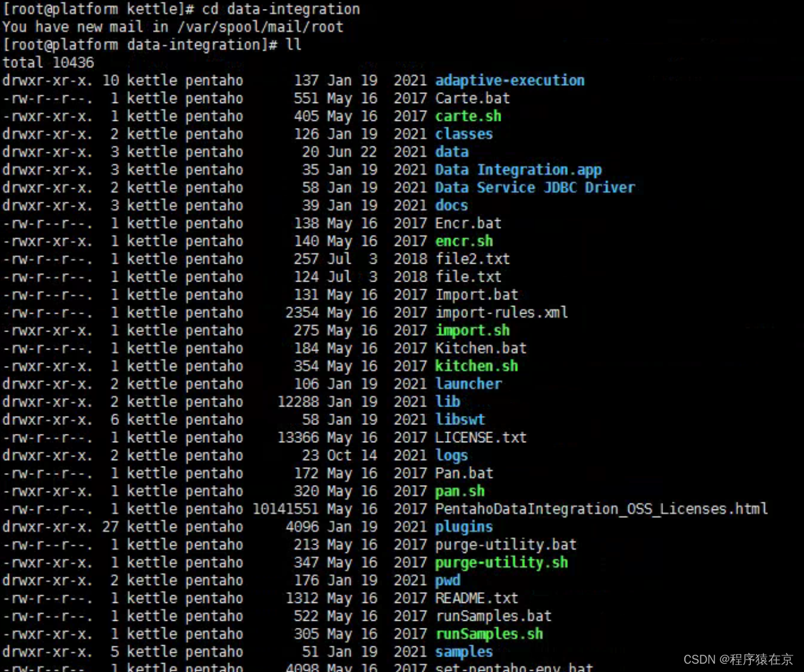Select the lib directory name
Viewport: 804px width, 672px height.
[447, 402]
